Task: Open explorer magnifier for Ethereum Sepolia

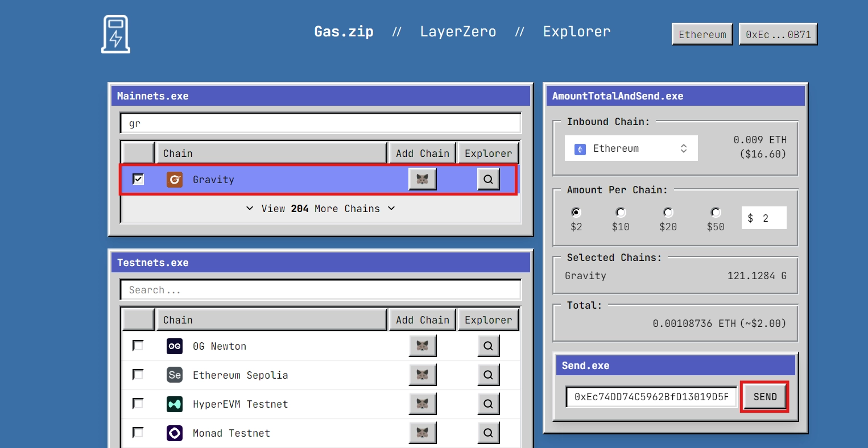Action: click(488, 375)
